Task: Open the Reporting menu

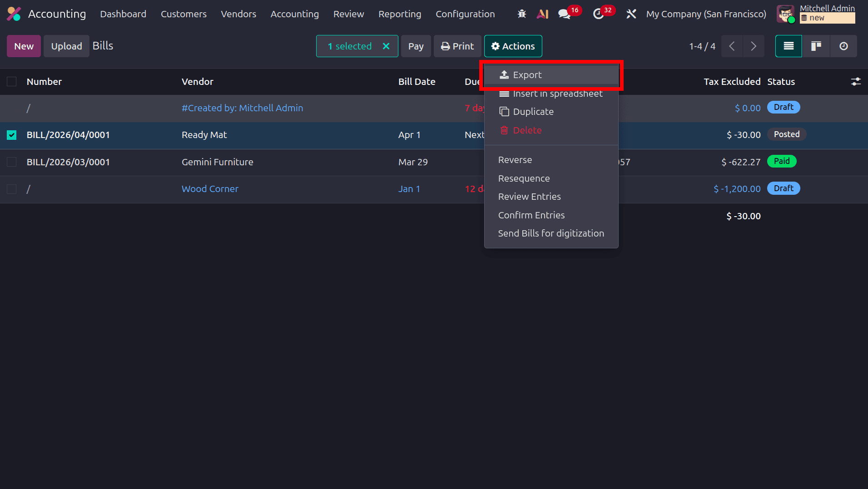Action: tap(400, 14)
